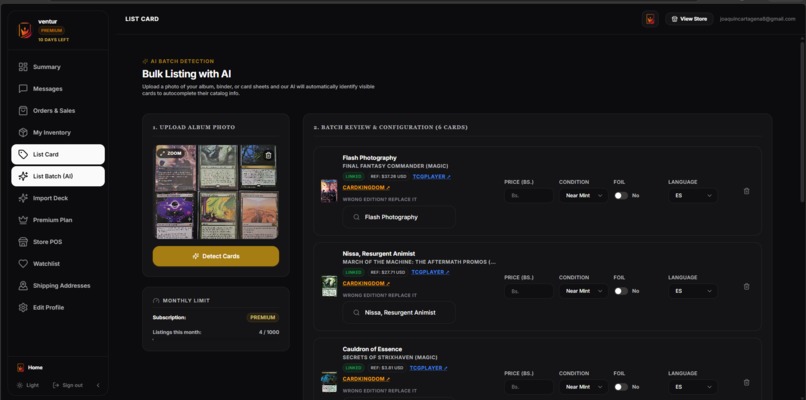This screenshot has height=400, width=806.
Task: Open CARDKINGDOM link for Nissa, Resurgent Animist
Action: coord(366,283)
